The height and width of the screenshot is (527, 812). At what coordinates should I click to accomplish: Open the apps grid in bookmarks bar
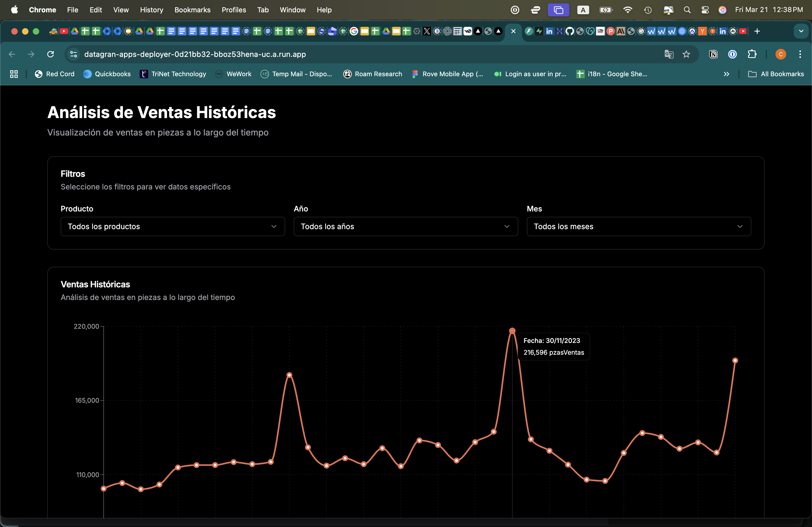[x=14, y=74]
